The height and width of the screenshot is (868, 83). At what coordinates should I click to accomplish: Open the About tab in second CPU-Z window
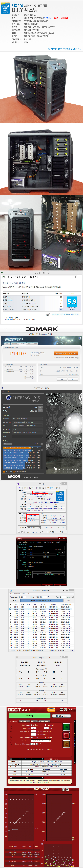[x=57, y=542]
